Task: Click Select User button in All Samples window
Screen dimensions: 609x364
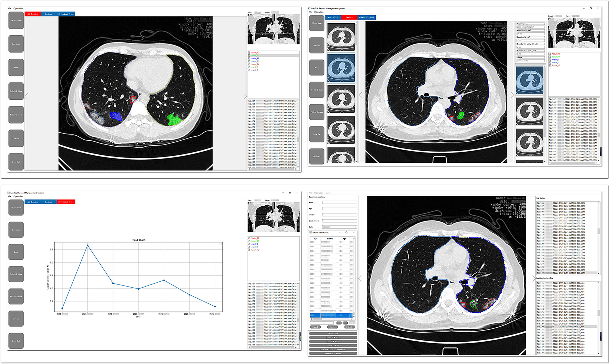Action: 16,20
